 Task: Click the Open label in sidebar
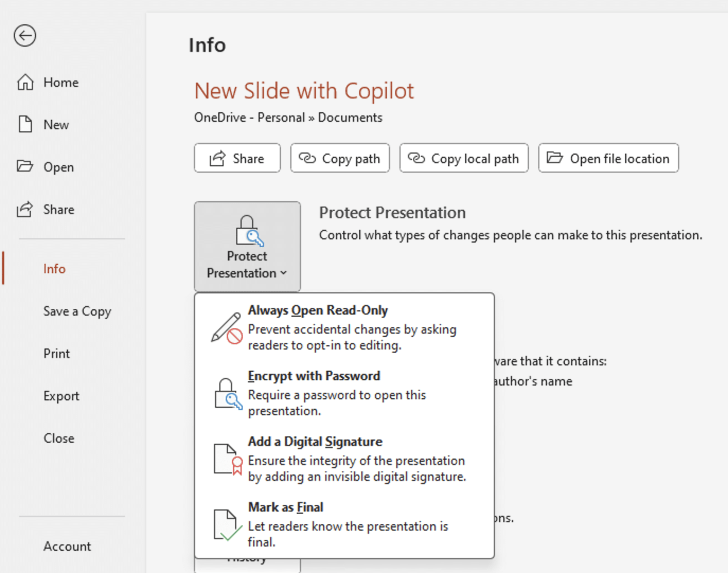pos(59,167)
